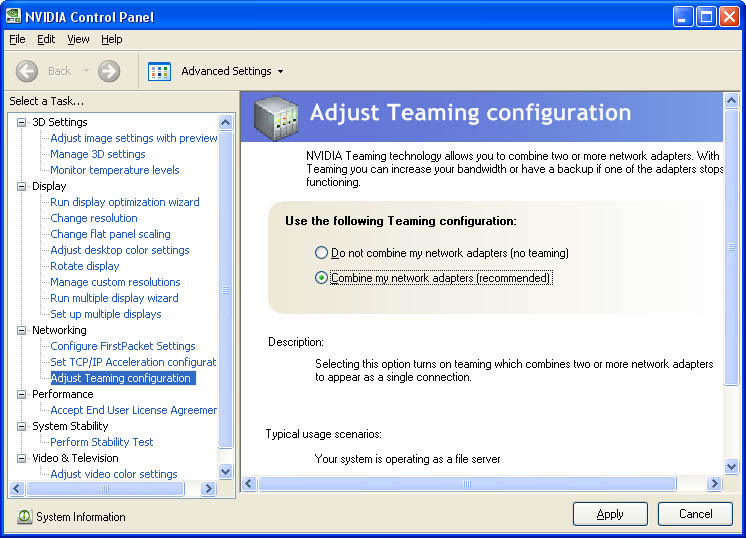Open 'Adjust image settings with preview'
The image size is (746, 538).
[134, 138]
